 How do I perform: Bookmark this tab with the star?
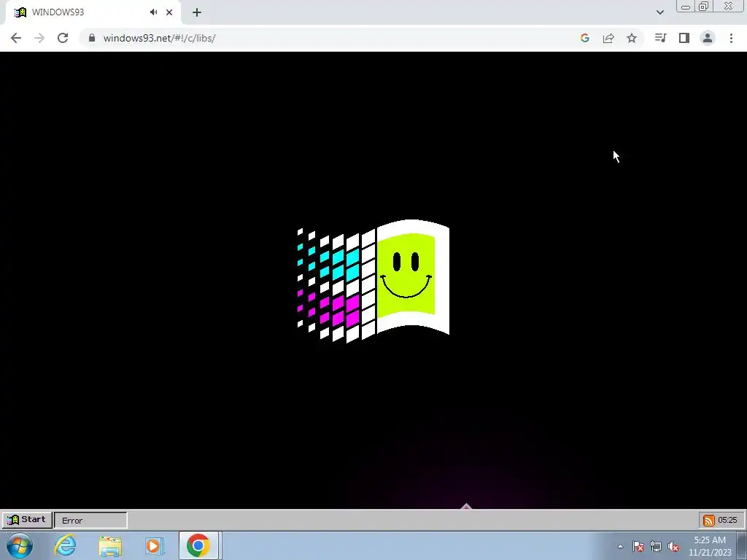[x=632, y=38]
